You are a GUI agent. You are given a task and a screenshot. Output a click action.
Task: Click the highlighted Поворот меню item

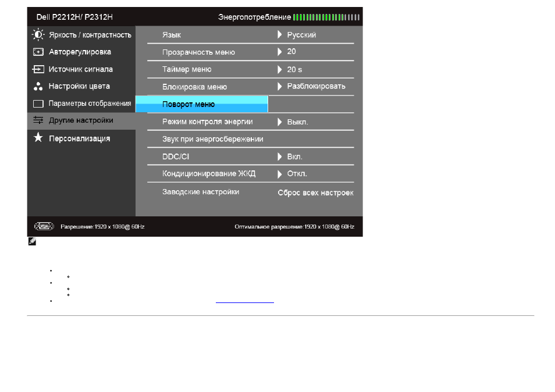[x=202, y=104]
